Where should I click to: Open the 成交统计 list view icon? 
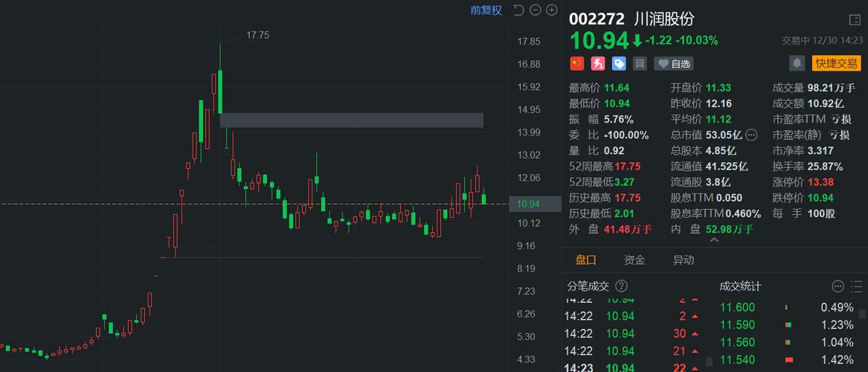[x=857, y=286]
